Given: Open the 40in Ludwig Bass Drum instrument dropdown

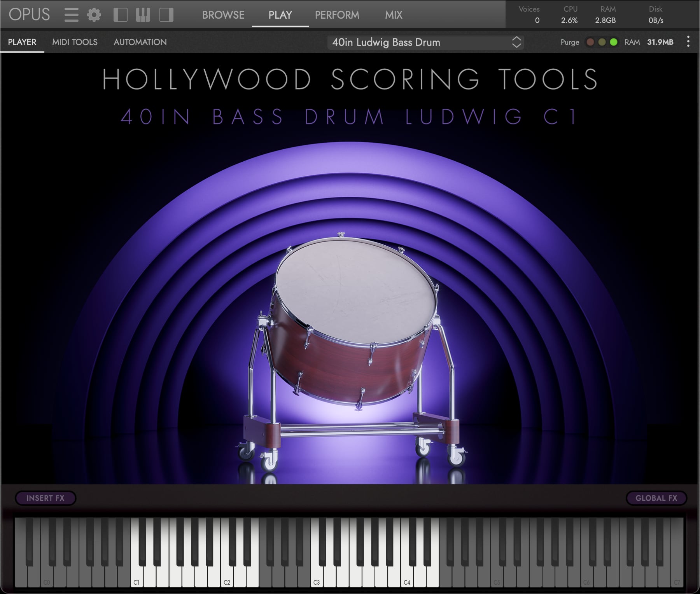Looking at the screenshot, I should pyautogui.click(x=425, y=42).
